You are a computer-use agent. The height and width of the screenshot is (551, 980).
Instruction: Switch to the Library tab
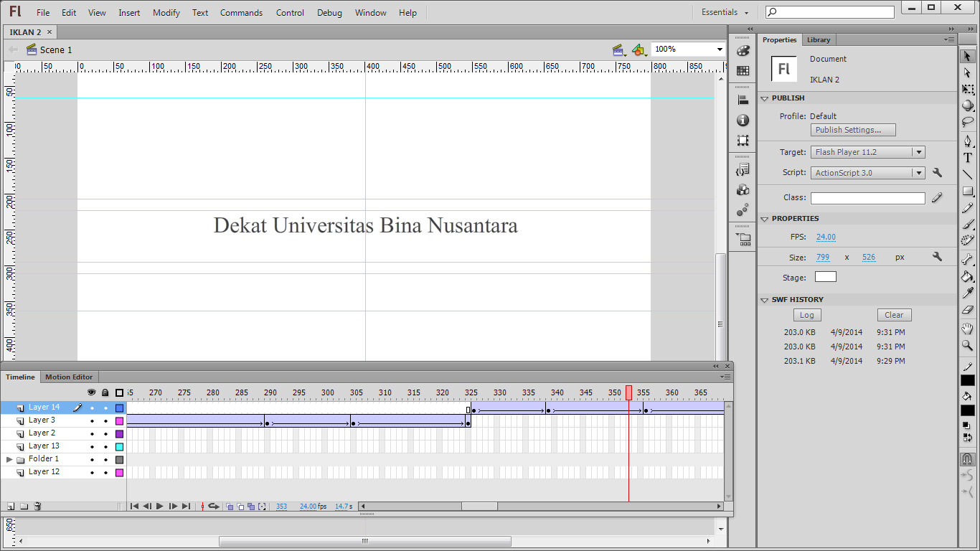tap(818, 40)
